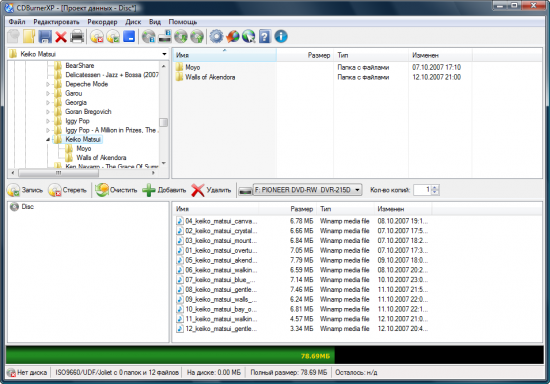Open the Keiko Matsui folder path dropdown

pyautogui.click(x=164, y=54)
